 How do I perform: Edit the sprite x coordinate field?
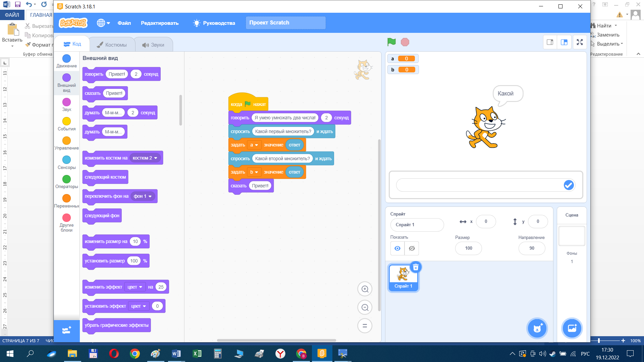click(486, 221)
